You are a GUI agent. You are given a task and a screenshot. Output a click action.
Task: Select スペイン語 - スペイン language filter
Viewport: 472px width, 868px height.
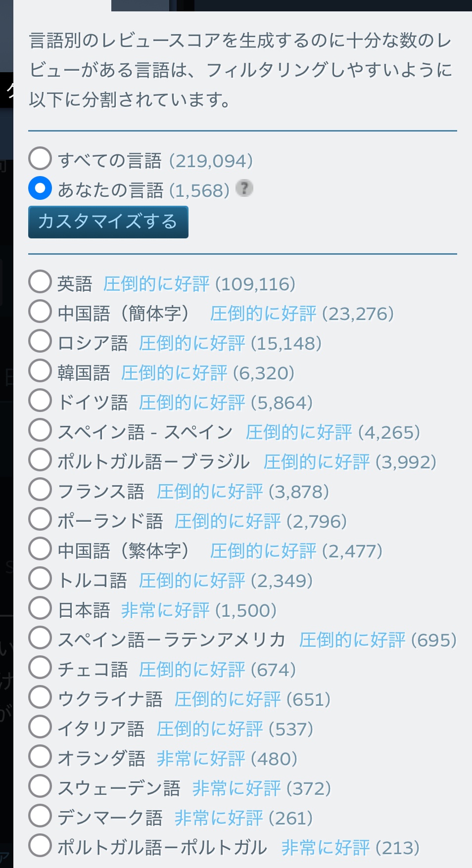(40, 430)
